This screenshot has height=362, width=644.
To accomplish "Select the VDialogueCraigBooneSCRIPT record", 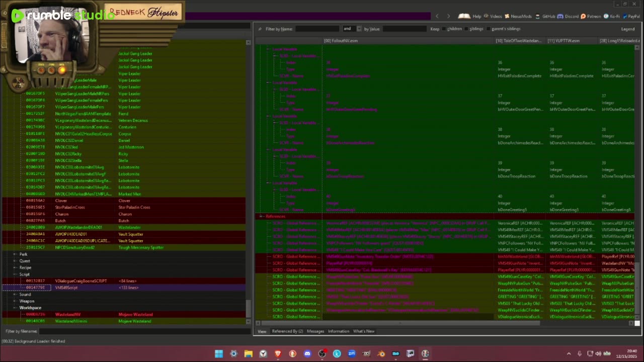I will coord(124,281).
